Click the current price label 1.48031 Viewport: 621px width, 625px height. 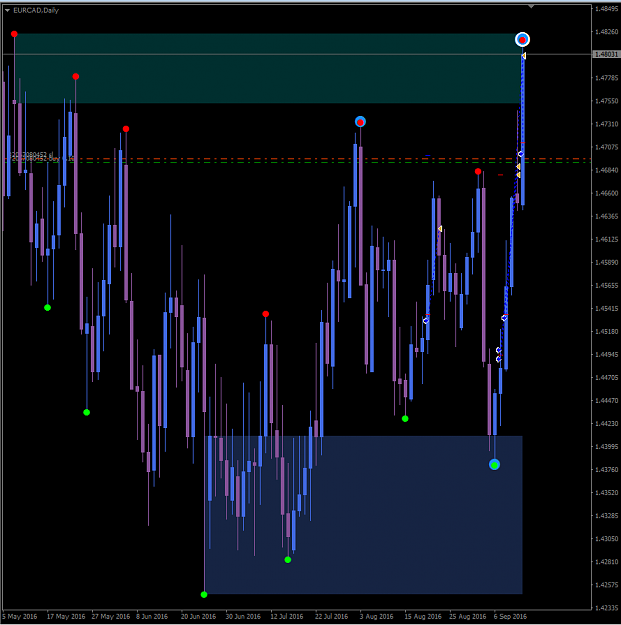tap(606, 54)
